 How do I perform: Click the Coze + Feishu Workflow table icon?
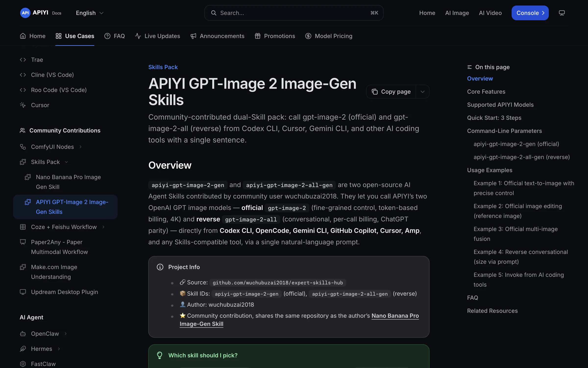point(23,227)
